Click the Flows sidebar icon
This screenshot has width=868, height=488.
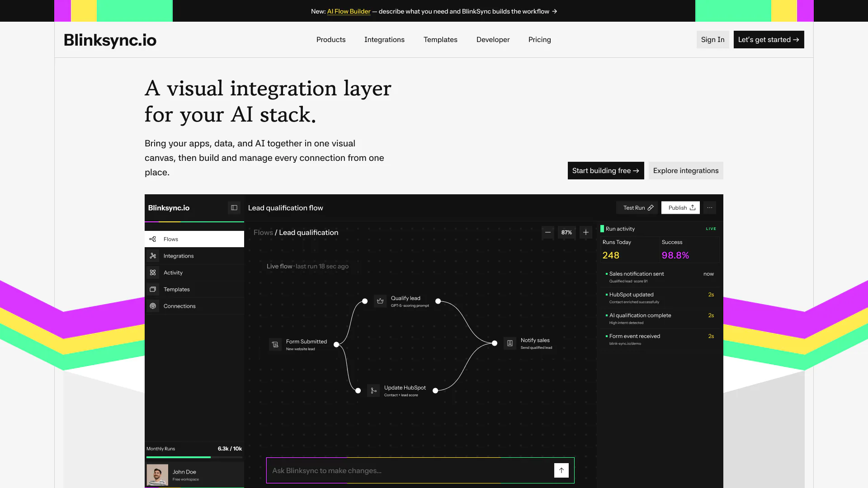(153, 239)
